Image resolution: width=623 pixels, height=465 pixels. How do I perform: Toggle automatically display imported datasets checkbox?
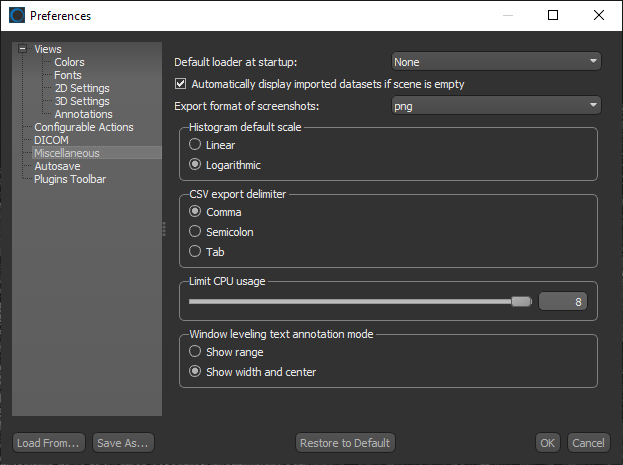pos(181,84)
